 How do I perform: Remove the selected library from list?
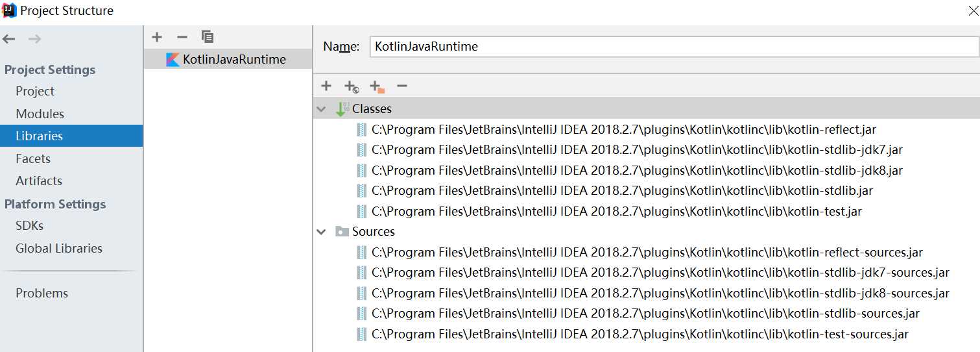point(182,37)
